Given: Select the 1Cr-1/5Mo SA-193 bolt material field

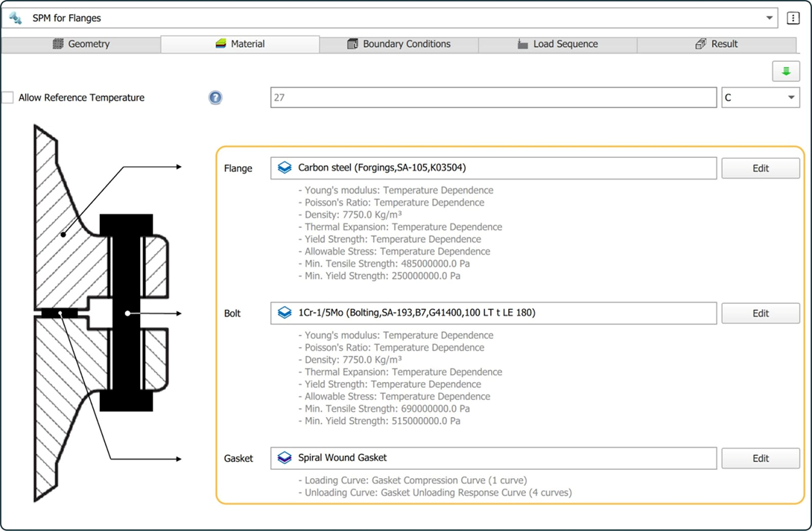Looking at the screenshot, I should tap(493, 313).
